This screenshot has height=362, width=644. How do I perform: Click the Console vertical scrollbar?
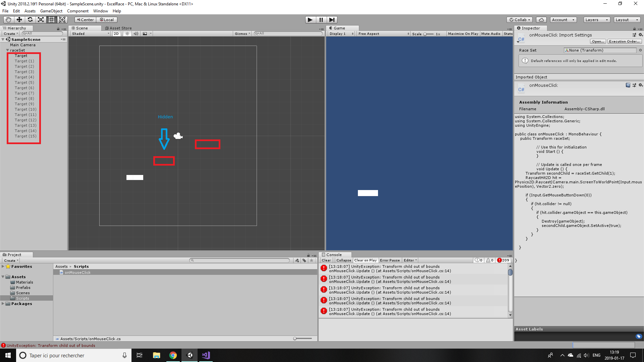pos(510,291)
